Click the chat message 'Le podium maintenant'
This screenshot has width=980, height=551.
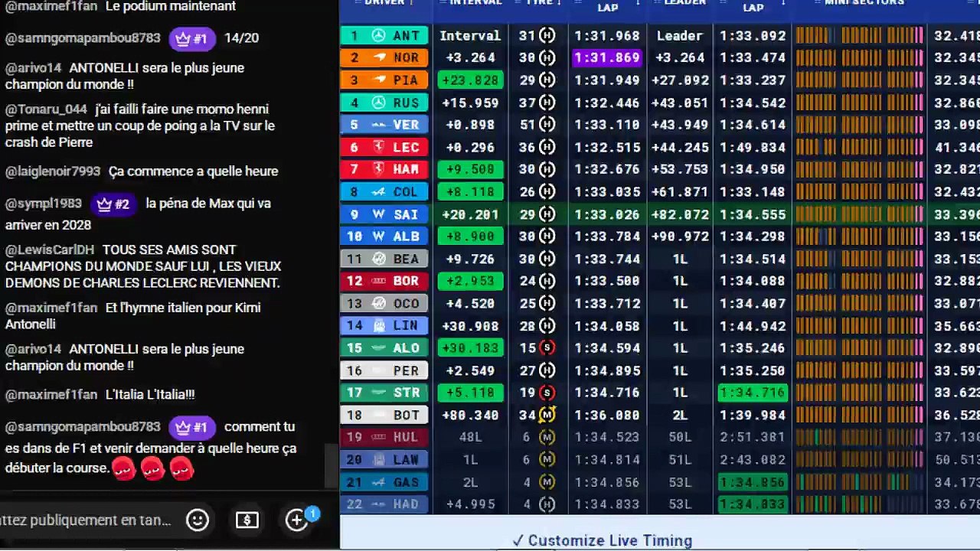tap(171, 6)
